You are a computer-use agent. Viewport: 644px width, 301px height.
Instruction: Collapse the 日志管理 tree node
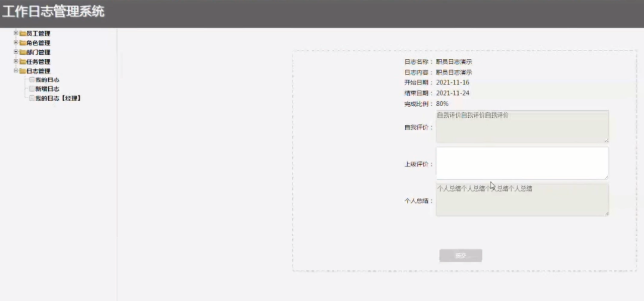point(15,71)
